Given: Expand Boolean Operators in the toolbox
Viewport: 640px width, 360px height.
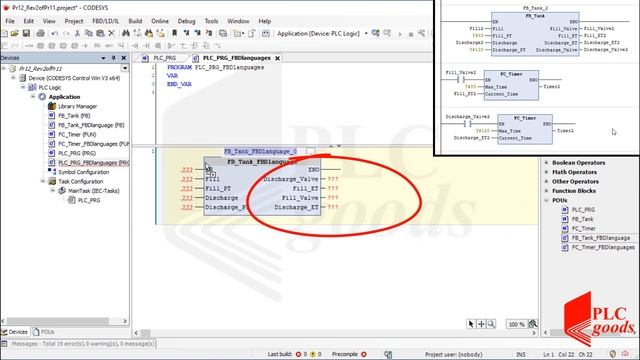Looking at the screenshot, I should (547, 162).
